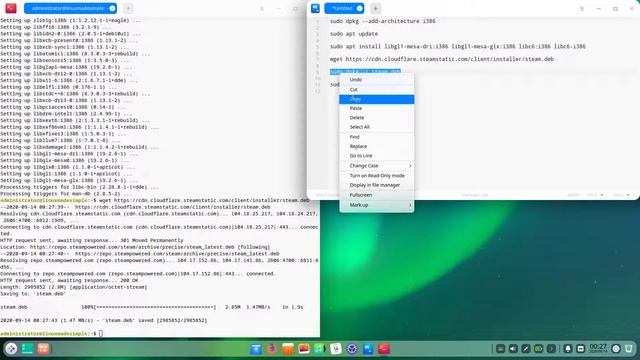
Task: Open the launcher from the dock
Action: pyautogui.click(x=11, y=349)
